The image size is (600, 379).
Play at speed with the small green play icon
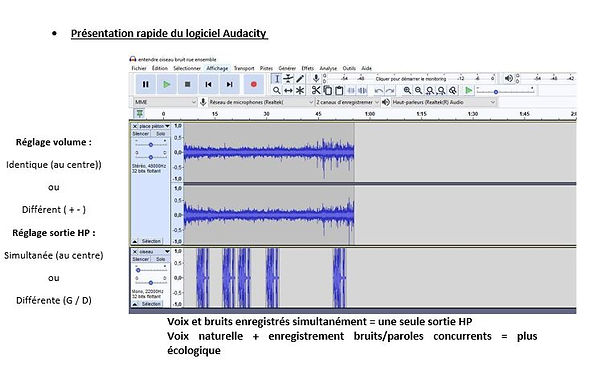tap(468, 90)
